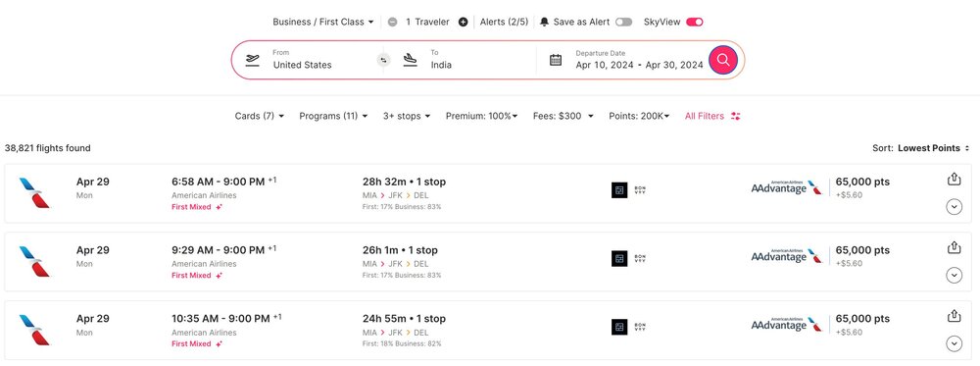
Task: Click the pink search magnifier button
Action: pos(723,60)
